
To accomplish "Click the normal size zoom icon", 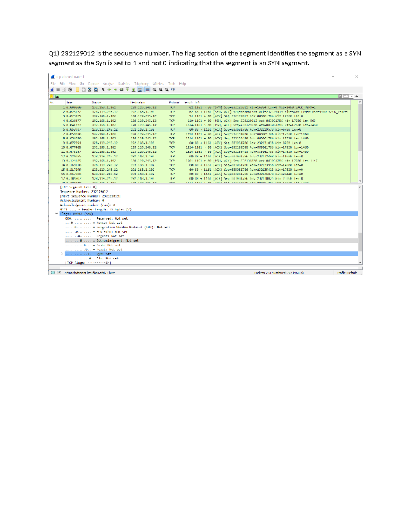I will pyautogui.click(x=167, y=90).
